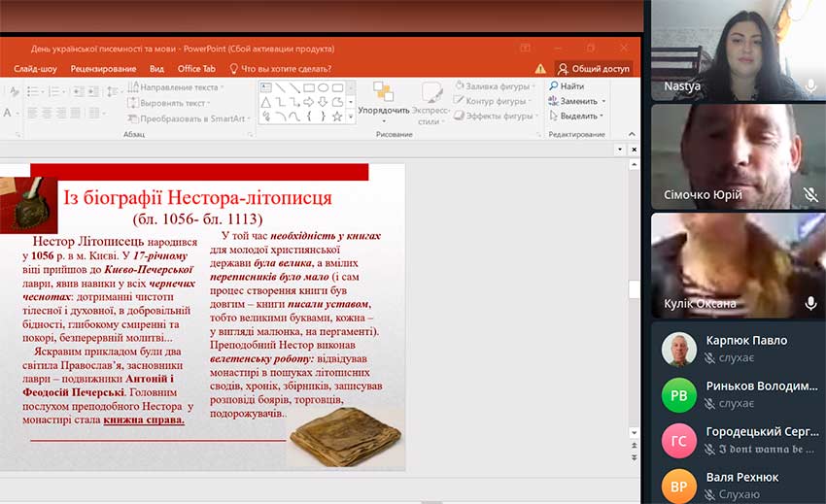Type in 'Что вы хотите сделать?' search box
Screen dimensions: 826x504
point(286,69)
